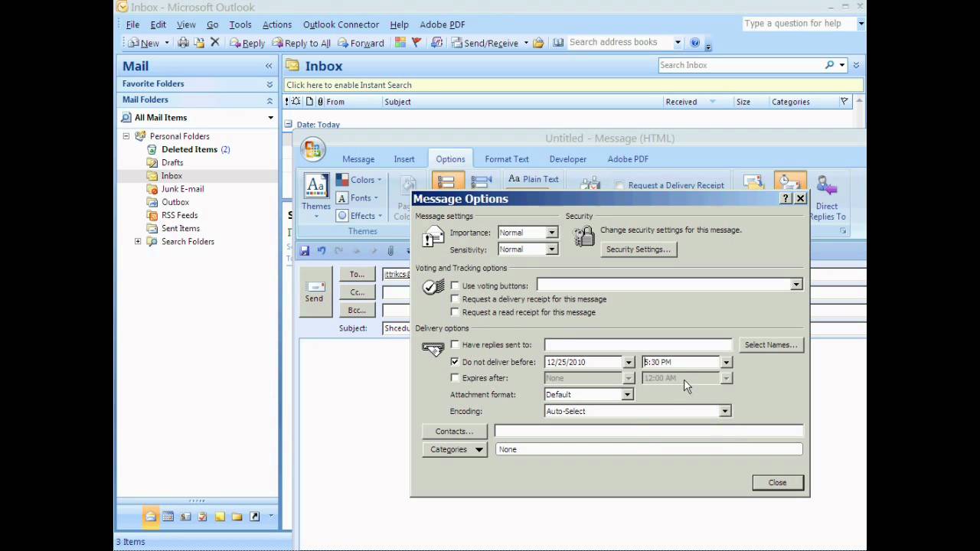Image resolution: width=980 pixels, height=551 pixels.
Task: Open the 5:30 PM time dropdown
Action: tap(726, 362)
